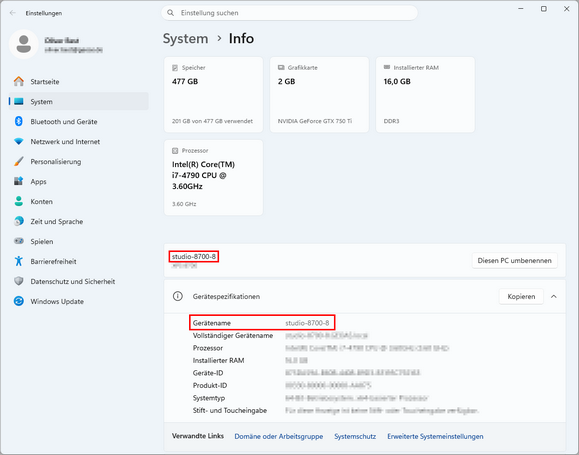Click the Startseite house icon
579x455 pixels.
coord(18,81)
